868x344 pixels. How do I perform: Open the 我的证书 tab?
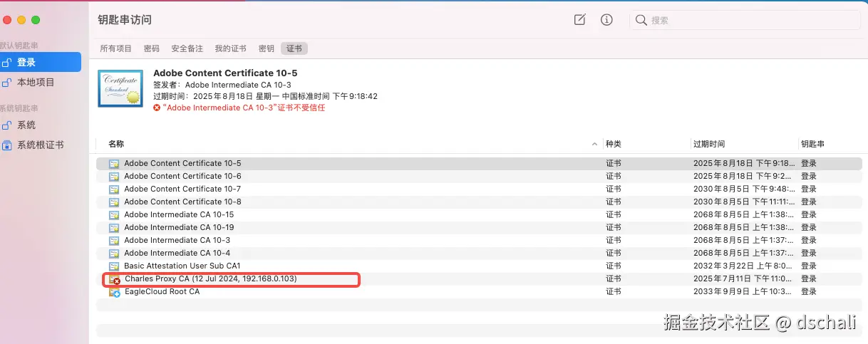coord(231,48)
